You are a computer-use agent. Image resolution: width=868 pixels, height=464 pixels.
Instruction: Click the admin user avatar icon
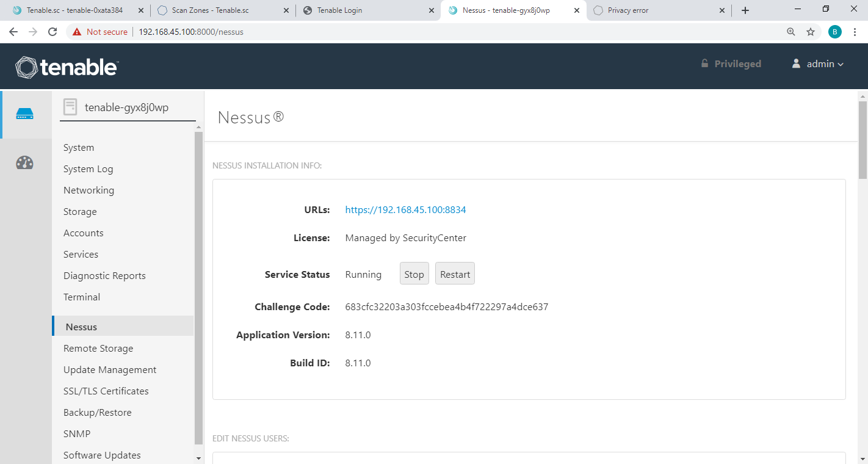click(x=796, y=63)
